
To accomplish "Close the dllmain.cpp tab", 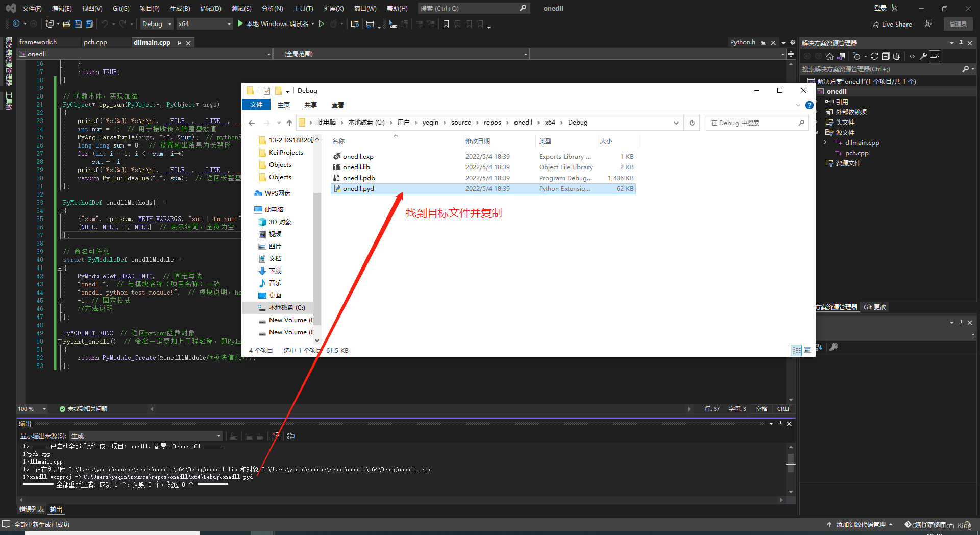I will [188, 43].
